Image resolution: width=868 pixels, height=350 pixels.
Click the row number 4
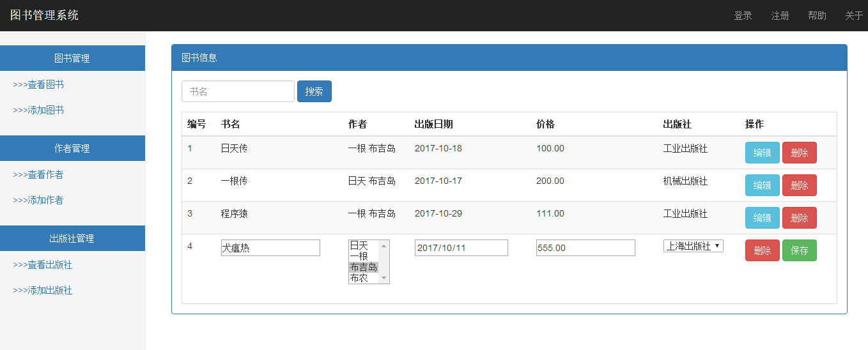point(190,246)
